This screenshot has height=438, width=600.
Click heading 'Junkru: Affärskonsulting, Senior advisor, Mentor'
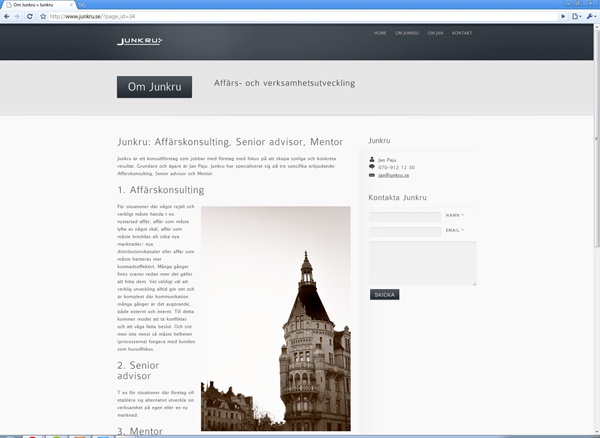tap(230, 142)
